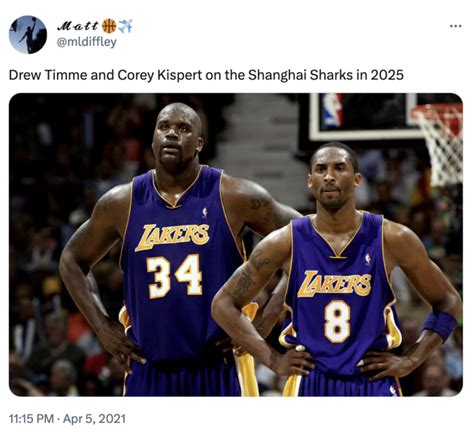Open the attached Lakers photo

236,245
